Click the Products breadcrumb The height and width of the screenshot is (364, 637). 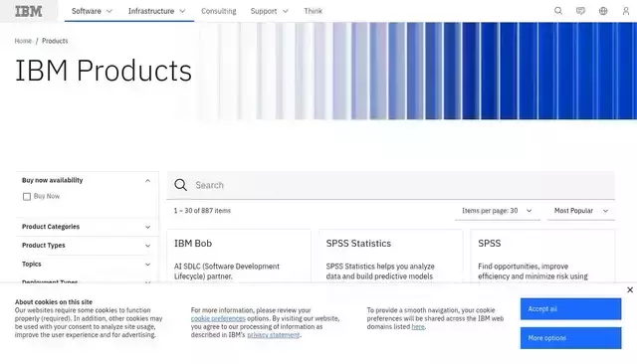click(55, 41)
